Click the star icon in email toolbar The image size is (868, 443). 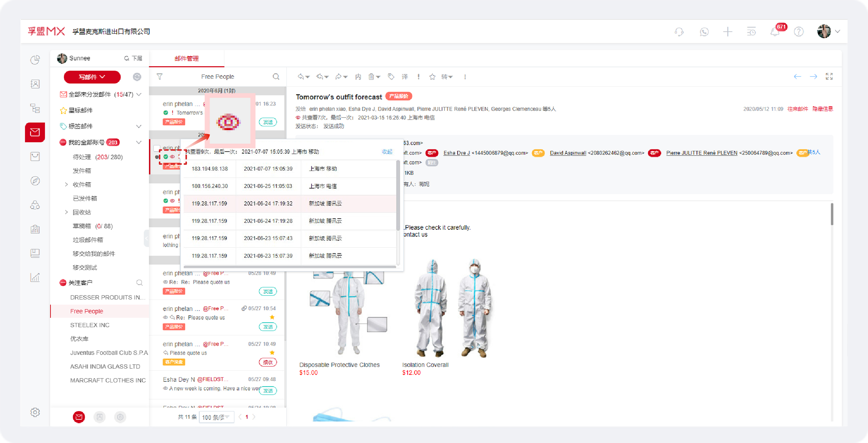432,77
